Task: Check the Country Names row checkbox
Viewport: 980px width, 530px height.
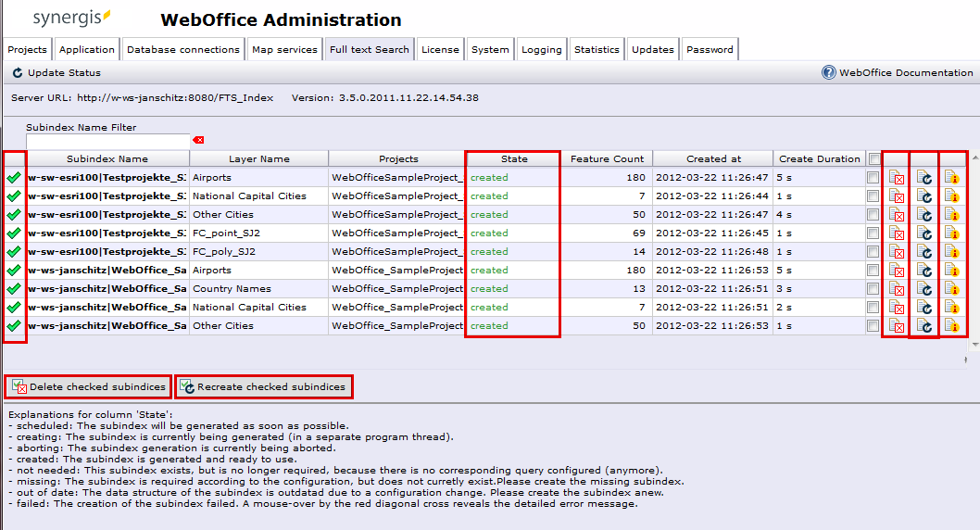Action: pos(873,289)
